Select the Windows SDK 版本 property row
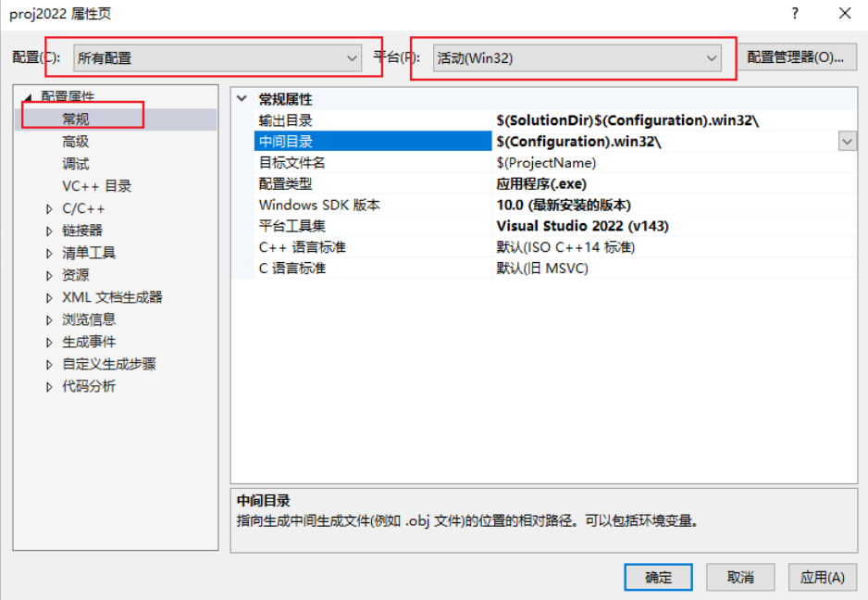 [x=555, y=205]
